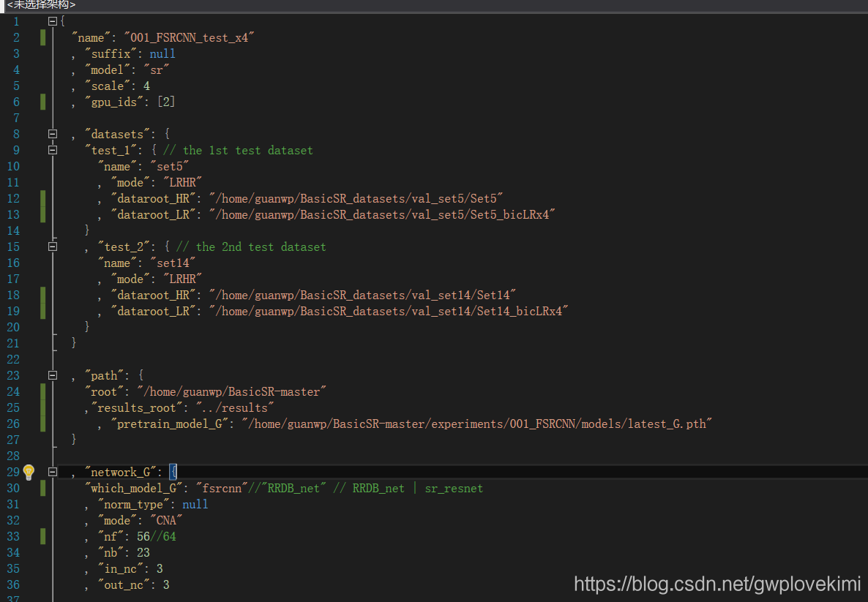Click the "pretrain_model_G" key
This screenshot has height=602, width=868.
tap(170, 424)
